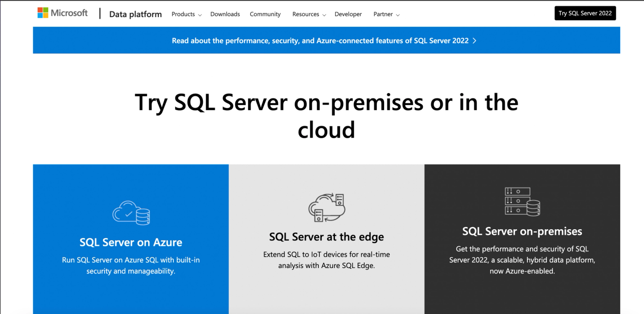
Task: Open the Developer menu item
Action: click(348, 14)
